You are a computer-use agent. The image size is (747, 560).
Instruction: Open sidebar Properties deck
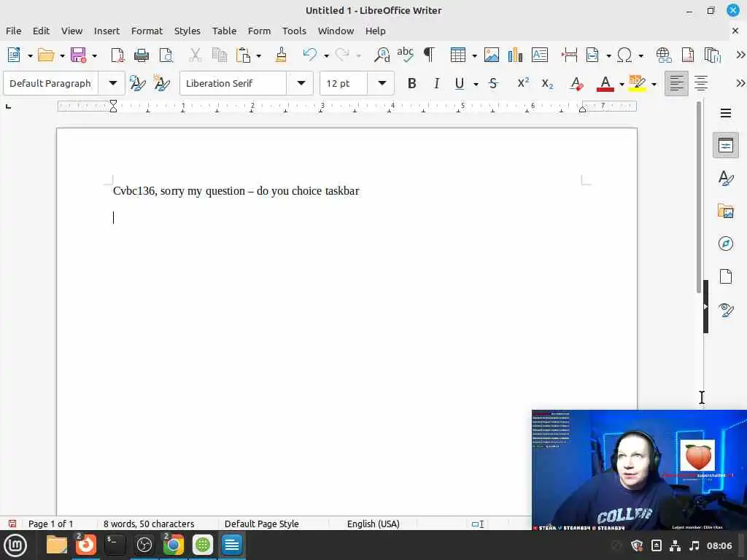click(726, 145)
